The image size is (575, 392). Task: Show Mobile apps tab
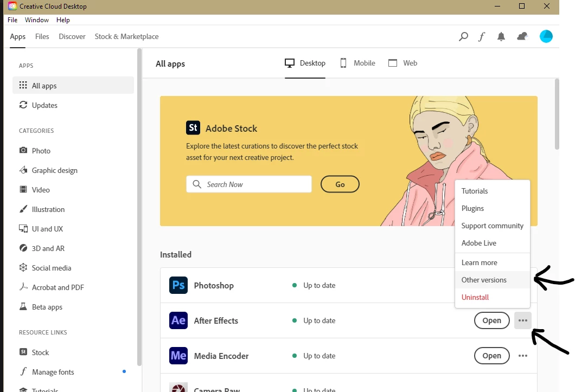(x=357, y=63)
